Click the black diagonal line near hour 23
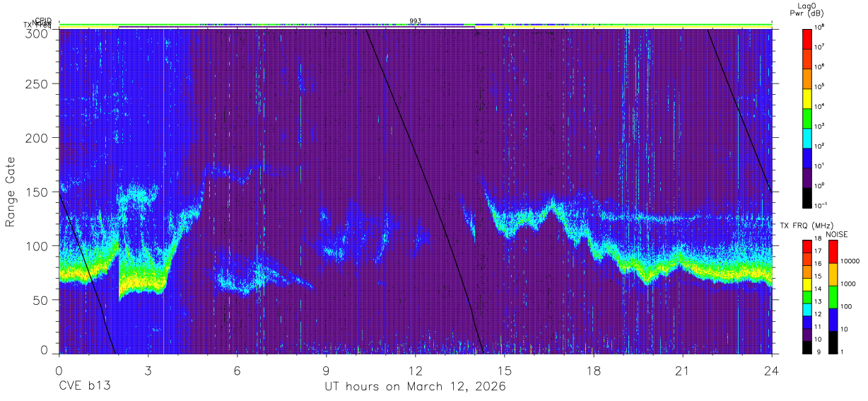The width and height of the screenshot is (868, 401). [x=739, y=110]
